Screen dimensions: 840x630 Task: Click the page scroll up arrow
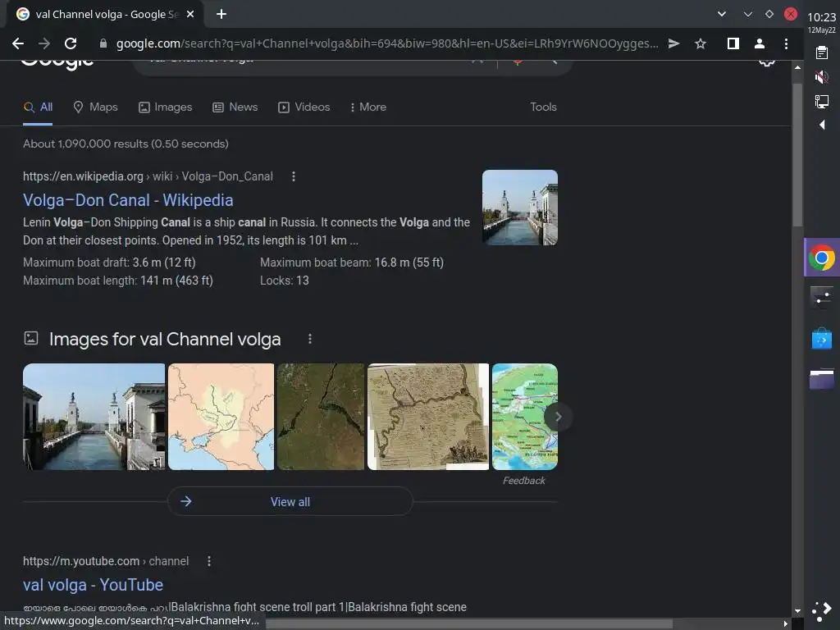tap(797, 67)
